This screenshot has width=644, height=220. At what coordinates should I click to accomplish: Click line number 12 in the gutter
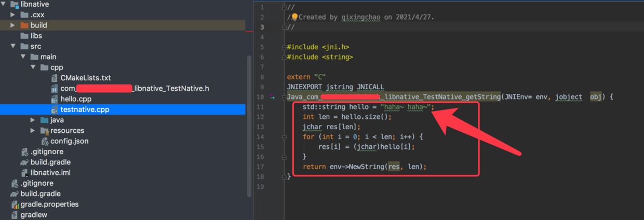click(x=261, y=117)
